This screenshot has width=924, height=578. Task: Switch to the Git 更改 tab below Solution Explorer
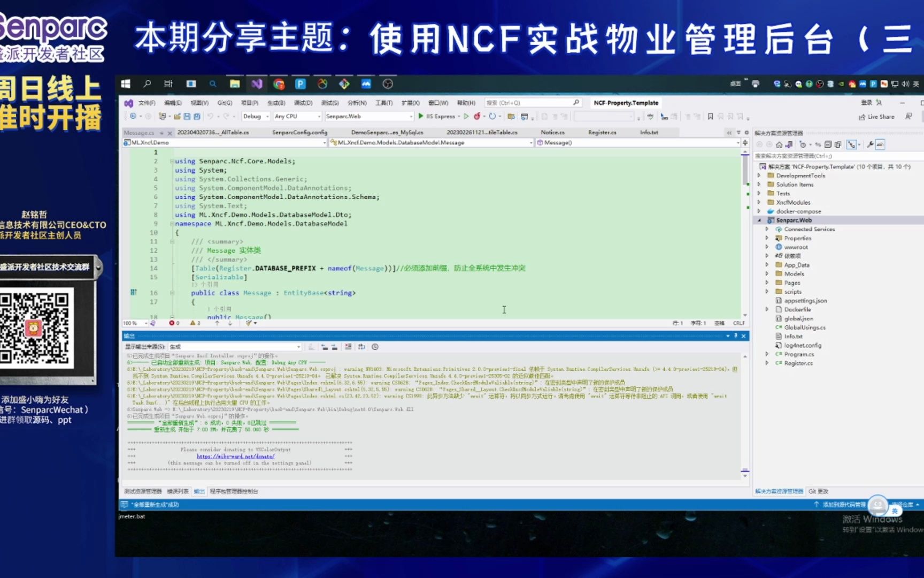818,491
